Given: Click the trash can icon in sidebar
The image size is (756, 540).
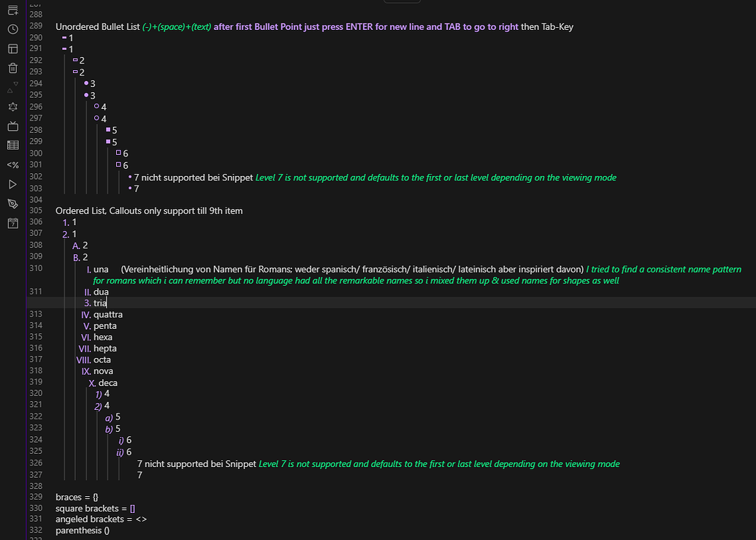Looking at the screenshot, I should point(12,67).
